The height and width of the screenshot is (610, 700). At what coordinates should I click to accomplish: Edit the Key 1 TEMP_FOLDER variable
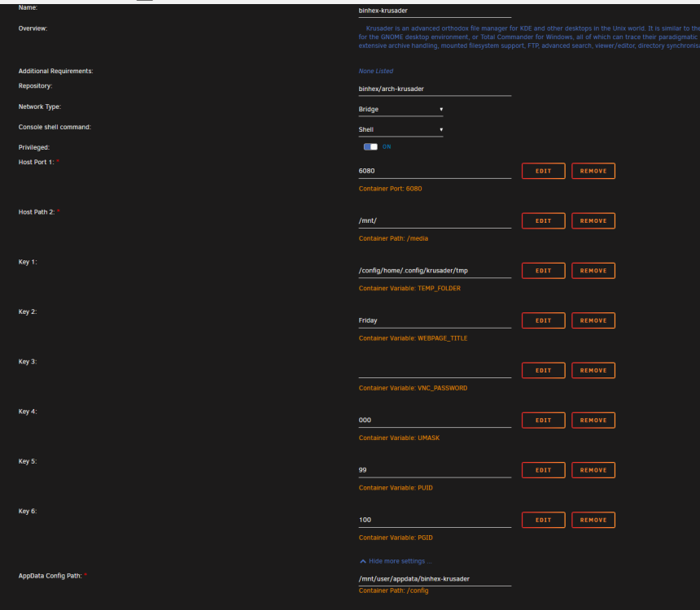[543, 271]
